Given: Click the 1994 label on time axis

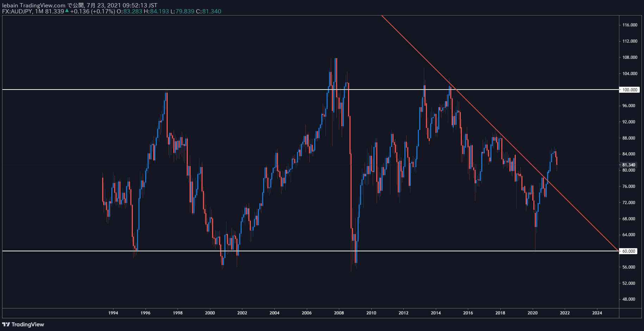Looking at the screenshot, I should (113, 313).
